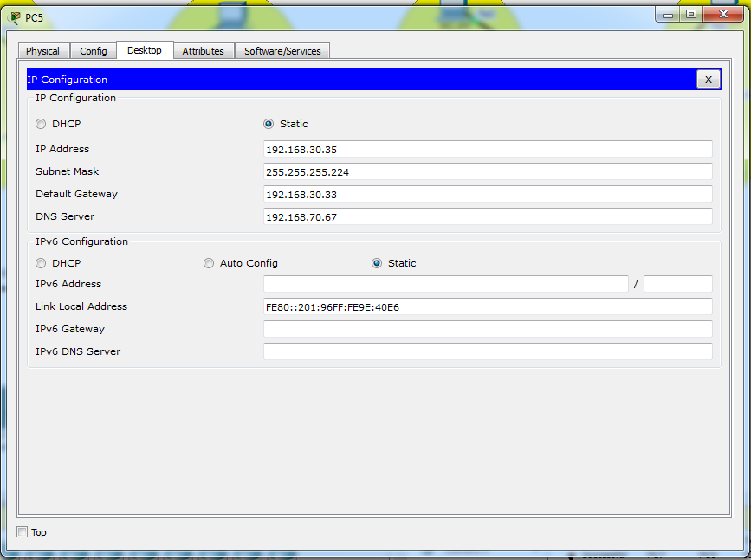Edit the DNS Server value
Image resolution: width=751 pixels, height=560 pixels.
[x=488, y=216]
